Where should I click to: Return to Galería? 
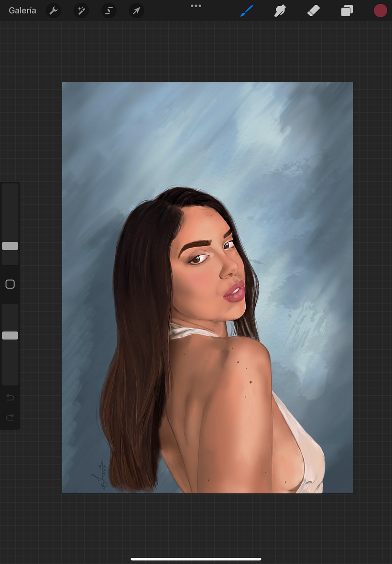click(x=22, y=11)
